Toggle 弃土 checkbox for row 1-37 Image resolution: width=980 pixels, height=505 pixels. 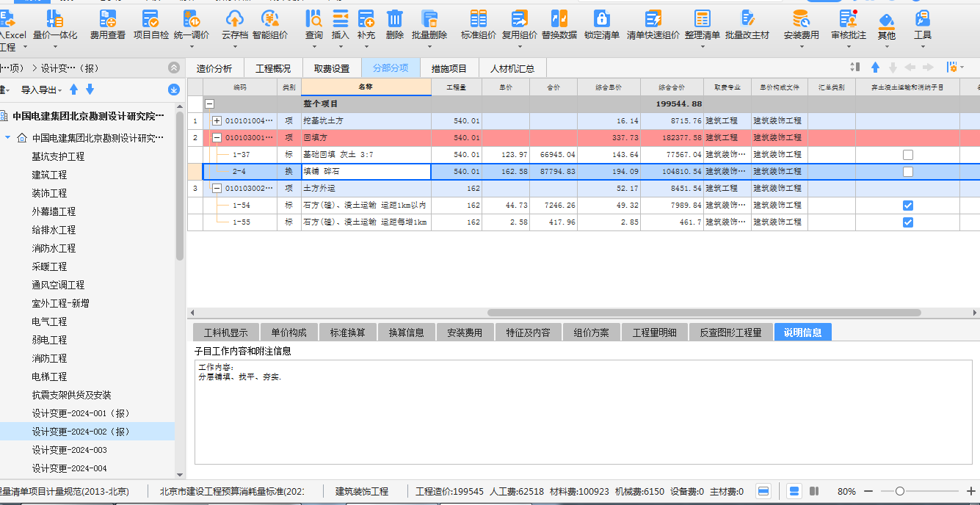(x=908, y=155)
